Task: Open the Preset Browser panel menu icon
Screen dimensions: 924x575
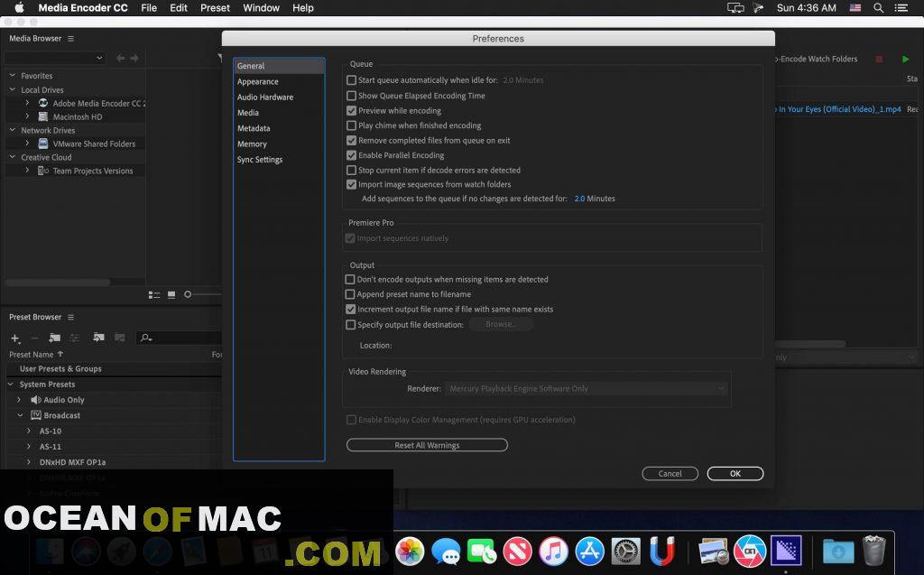Action: pos(70,318)
